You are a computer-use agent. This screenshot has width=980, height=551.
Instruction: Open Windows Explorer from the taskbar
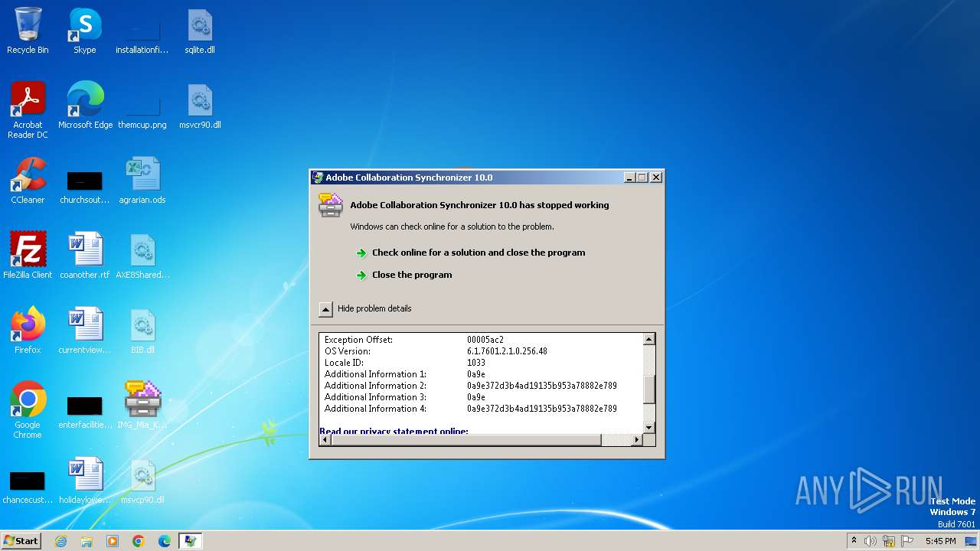87,541
